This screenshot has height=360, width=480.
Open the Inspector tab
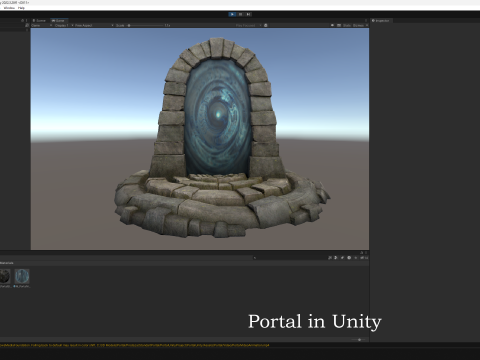(x=381, y=21)
